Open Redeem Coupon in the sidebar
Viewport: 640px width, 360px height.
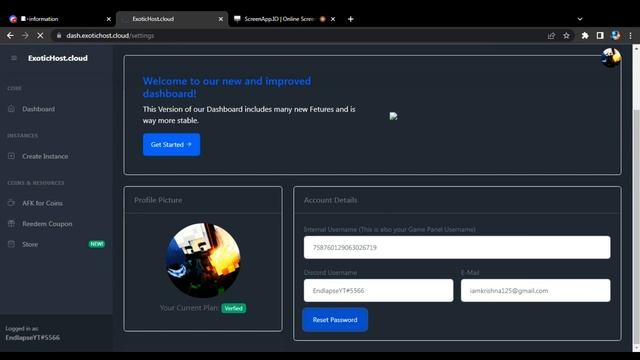[47, 224]
